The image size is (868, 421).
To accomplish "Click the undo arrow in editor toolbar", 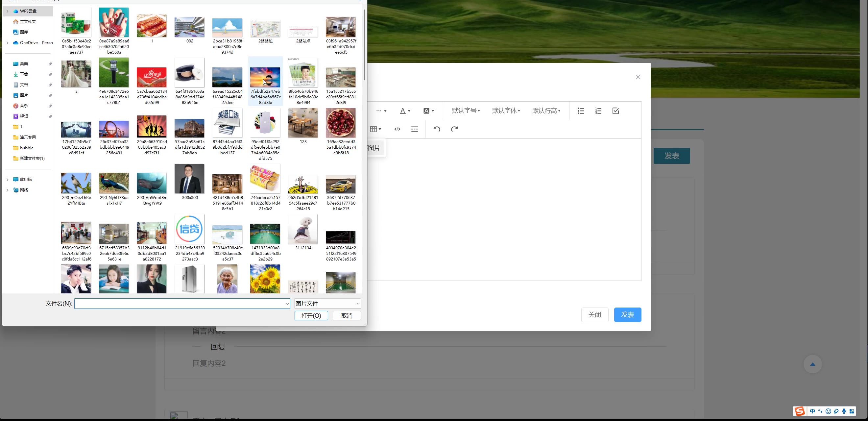I will (x=437, y=129).
